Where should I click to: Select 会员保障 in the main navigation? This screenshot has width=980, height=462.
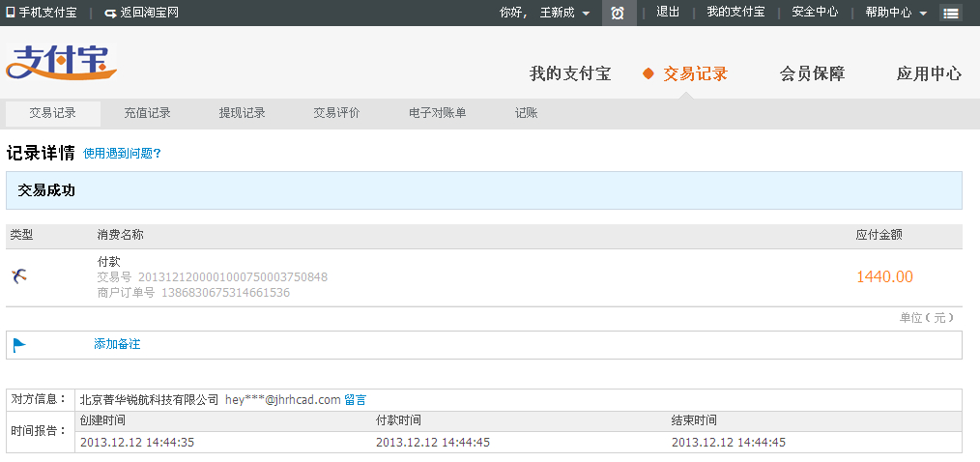point(812,73)
